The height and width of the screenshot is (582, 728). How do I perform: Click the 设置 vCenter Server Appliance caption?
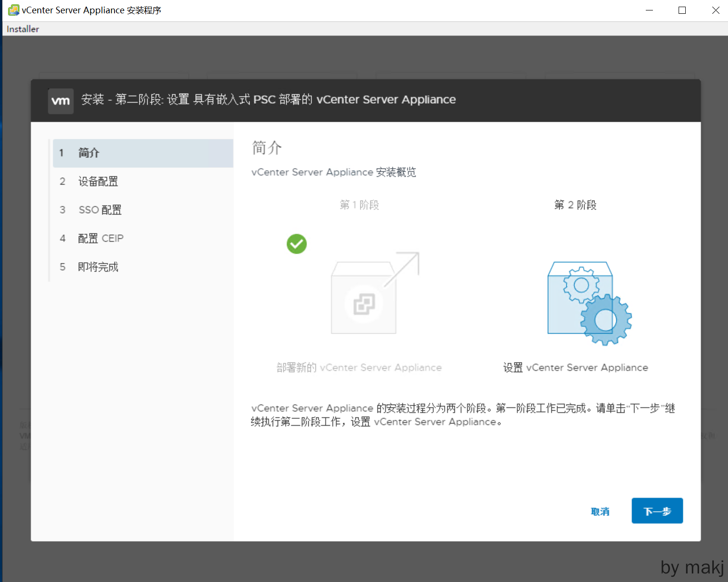[575, 368]
